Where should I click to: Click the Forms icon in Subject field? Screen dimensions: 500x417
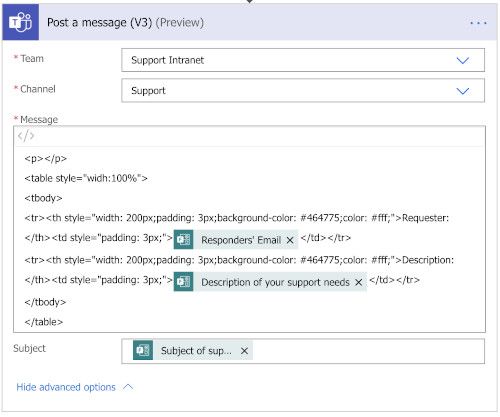(143, 350)
